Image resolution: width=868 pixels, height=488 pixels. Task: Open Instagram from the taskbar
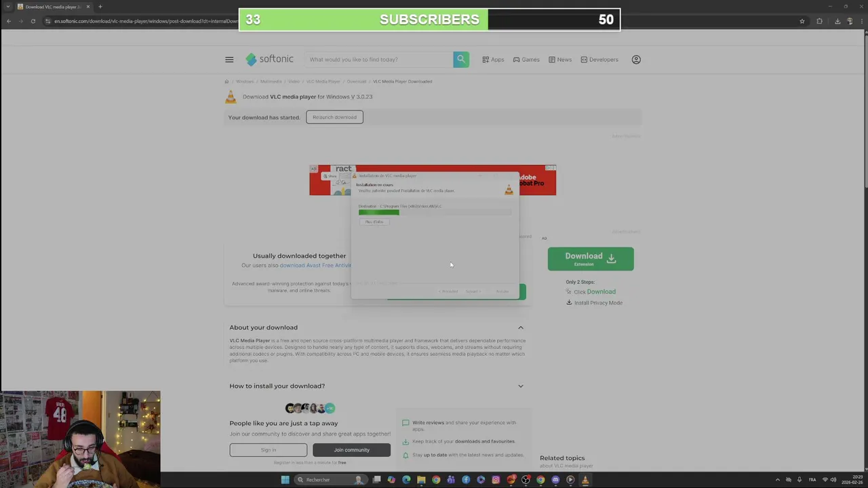496,480
